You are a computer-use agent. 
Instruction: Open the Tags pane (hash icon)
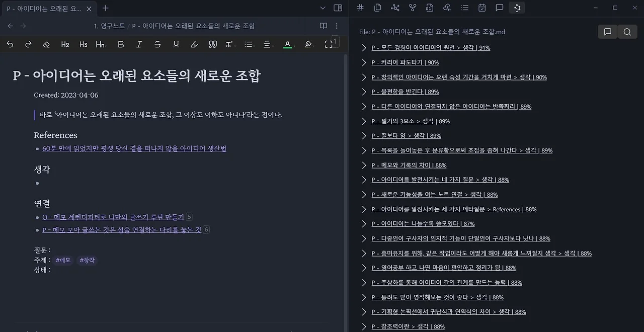(360, 8)
